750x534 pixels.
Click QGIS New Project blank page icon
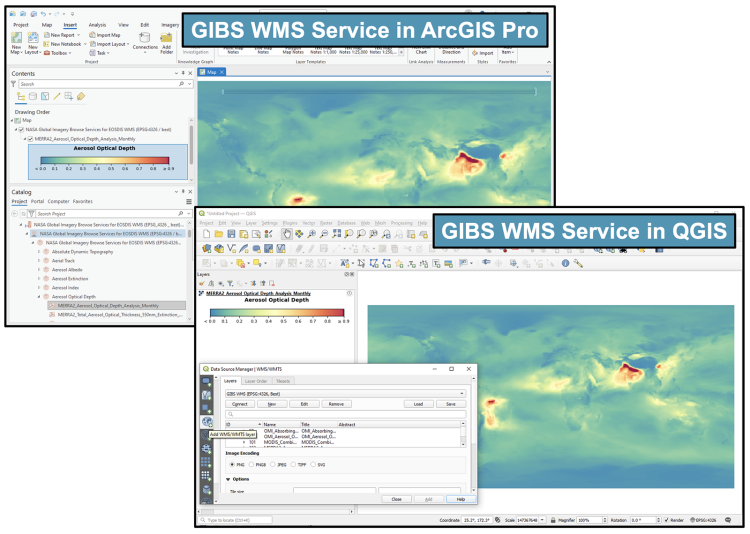point(207,234)
